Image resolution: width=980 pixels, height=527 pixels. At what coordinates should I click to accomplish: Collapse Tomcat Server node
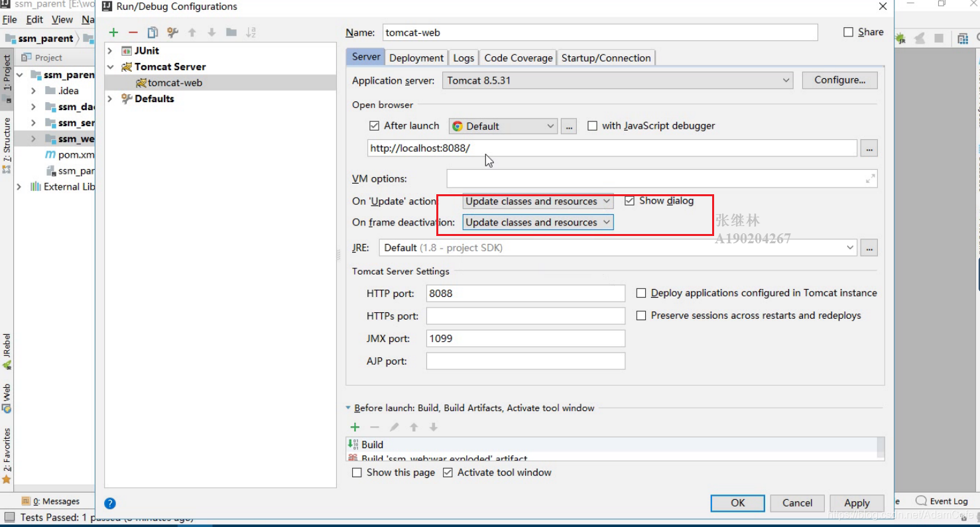coord(110,67)
